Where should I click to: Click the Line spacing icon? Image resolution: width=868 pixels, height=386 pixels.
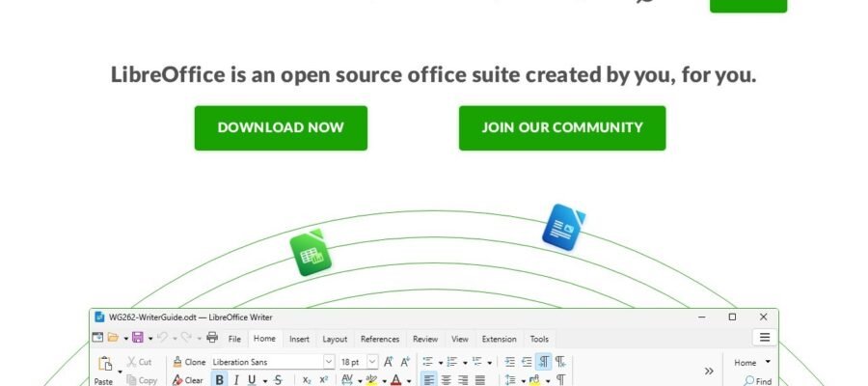point(510,380)
